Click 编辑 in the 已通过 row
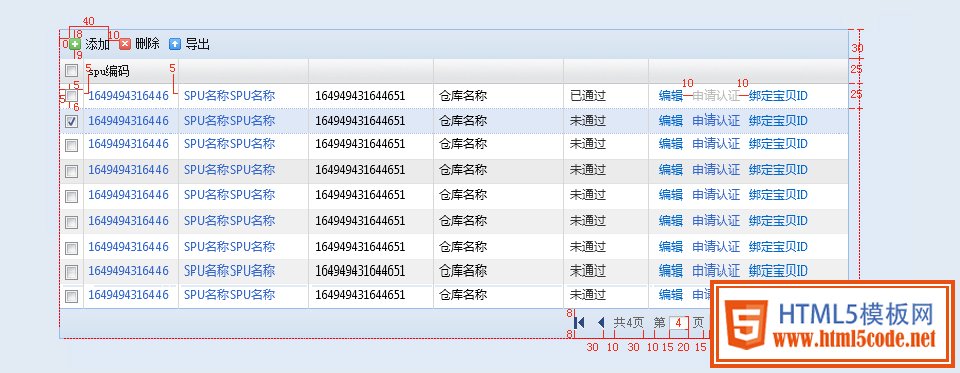This screenshot has height=373, width=960. point(670,96)
